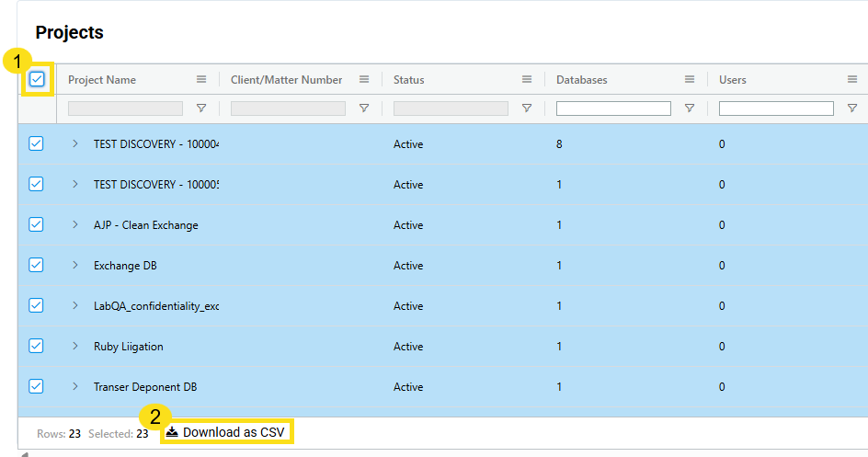Expand the TEST DISCOVERY - 100005 row
868x457 pixels.
point(75,184)
